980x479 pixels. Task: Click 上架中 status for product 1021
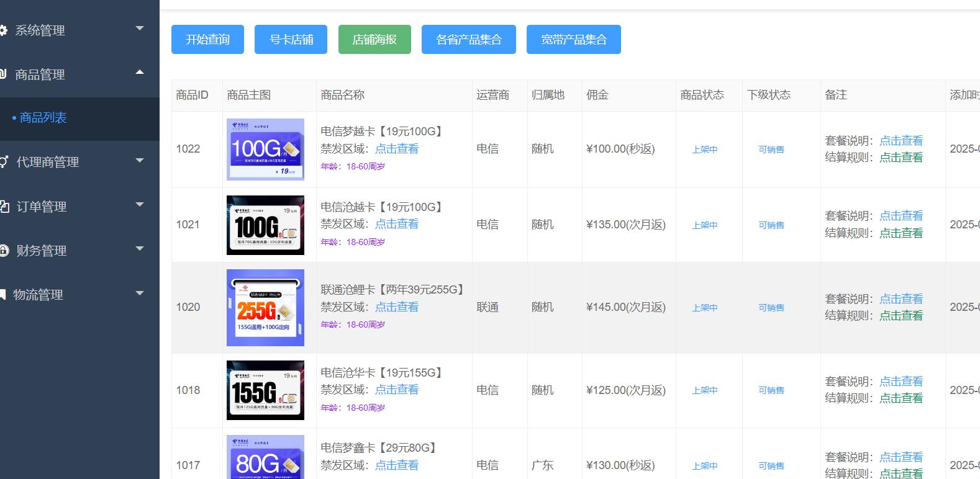[x=705, y=225]
